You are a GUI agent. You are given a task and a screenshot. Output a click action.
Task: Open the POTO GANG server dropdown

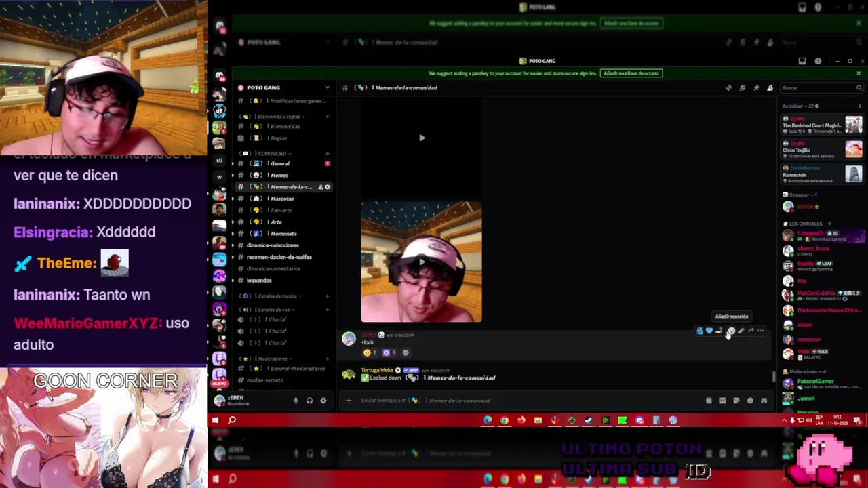click(x=283, y=87)
